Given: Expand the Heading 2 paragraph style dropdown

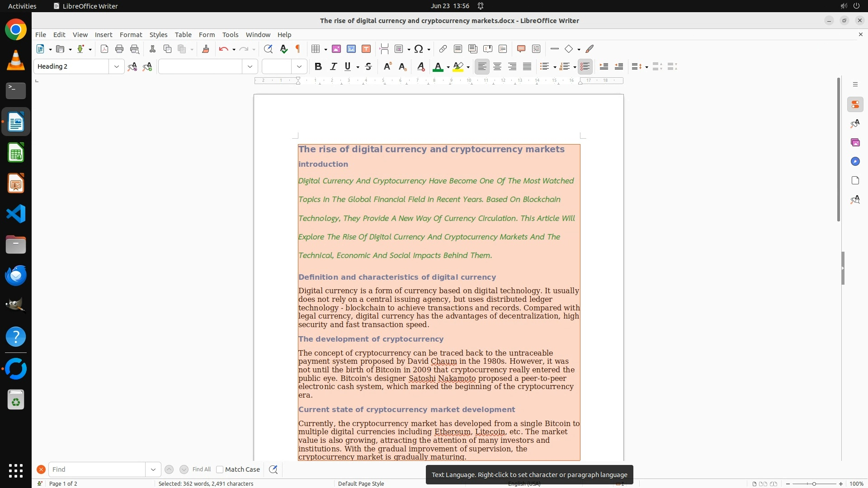Looking at the screenshot, I should [x=117, y=67].
